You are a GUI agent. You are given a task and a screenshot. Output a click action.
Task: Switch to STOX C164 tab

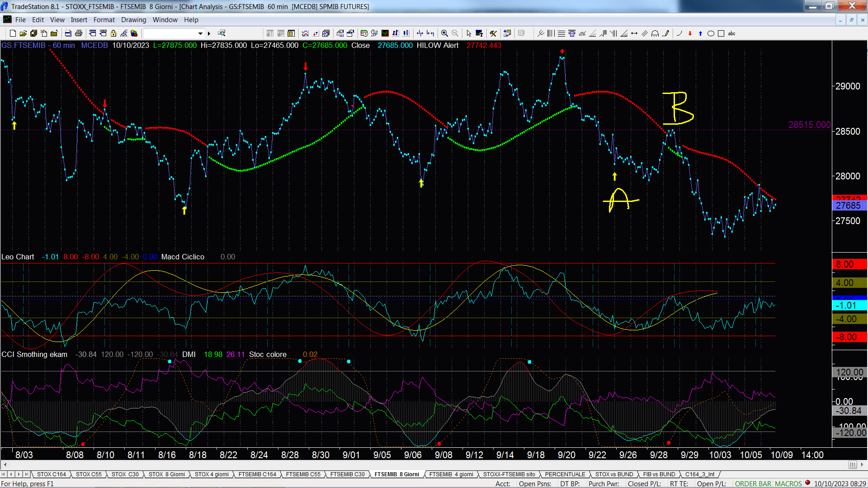[51, 474]
